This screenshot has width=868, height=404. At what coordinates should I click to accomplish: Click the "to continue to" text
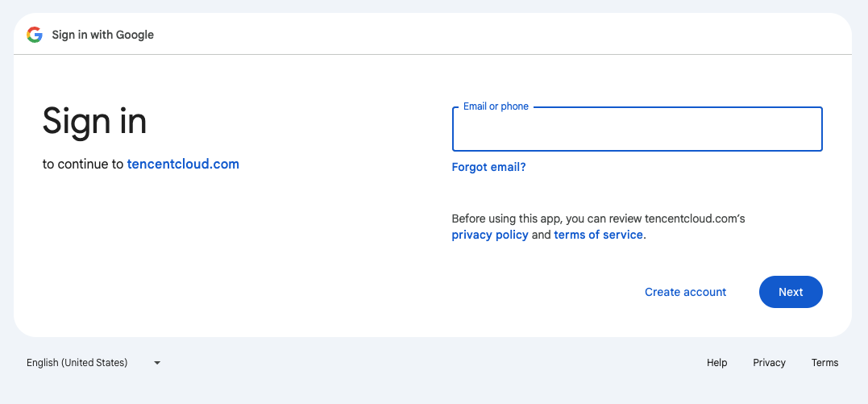coord(83,164)
